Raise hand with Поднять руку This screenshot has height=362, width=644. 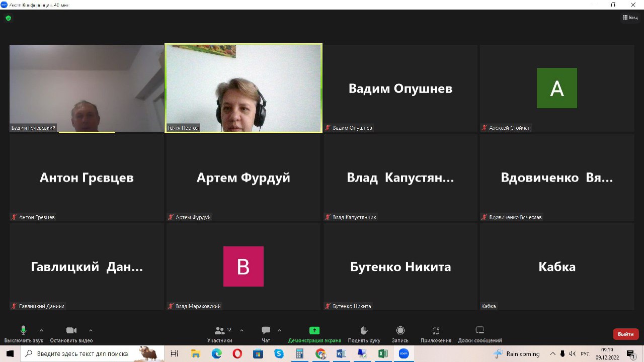pos(364,334)
